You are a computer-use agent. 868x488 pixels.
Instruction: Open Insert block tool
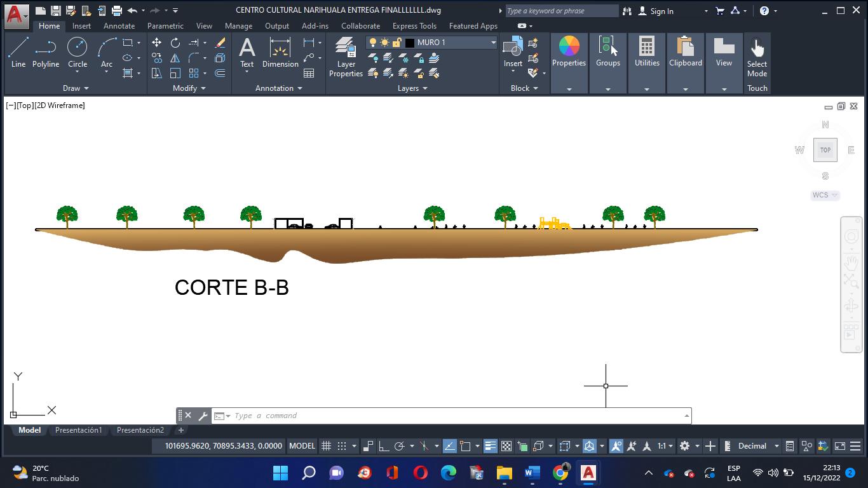pos(513,51)
